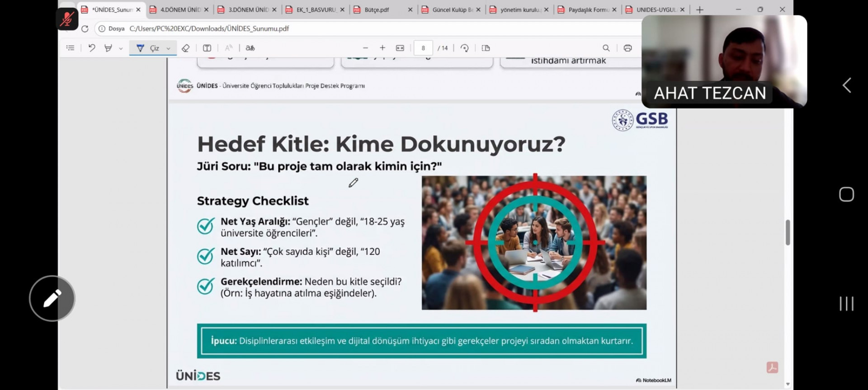Open the table of contents panel
The width and height of the screenshot is (868, 390).
coord(70,48)
